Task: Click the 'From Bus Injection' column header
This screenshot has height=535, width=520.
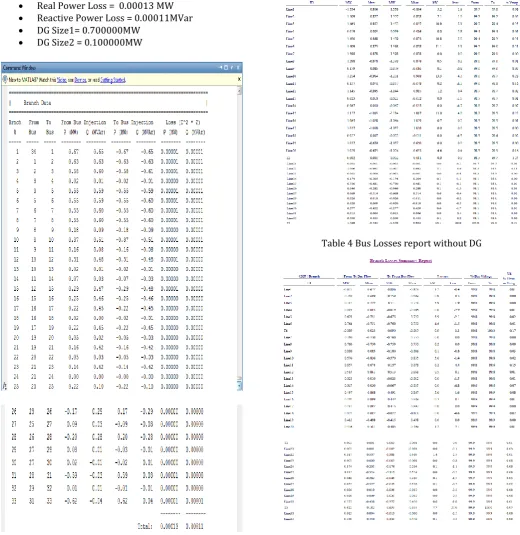Action: pos(84,122)
